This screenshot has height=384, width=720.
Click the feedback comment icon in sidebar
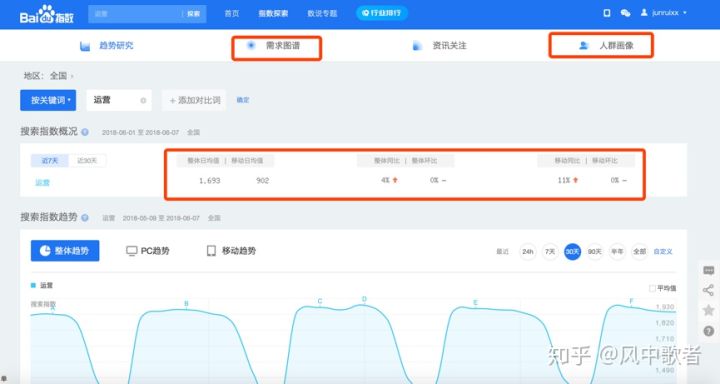(709, 271)
